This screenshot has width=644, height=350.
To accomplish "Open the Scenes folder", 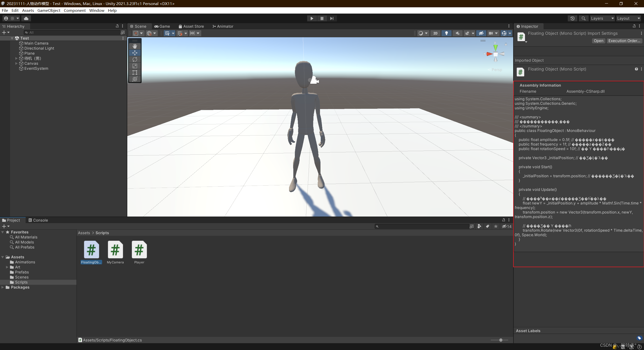I will pyautogui.click(x=22, y=277).
